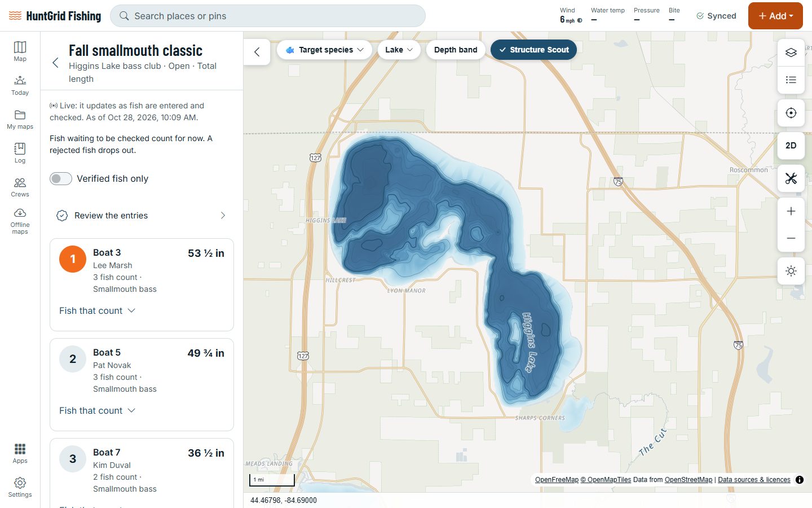Viewport: 812px width, 508px height.
Task: Open the map tools scissors icon
Action: [791, 178]
